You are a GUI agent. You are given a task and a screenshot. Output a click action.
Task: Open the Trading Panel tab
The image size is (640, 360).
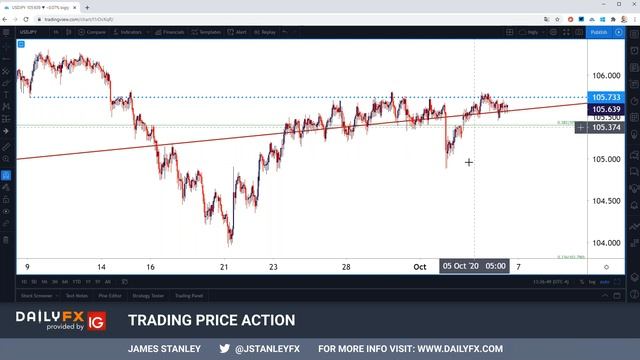point(189,296)
